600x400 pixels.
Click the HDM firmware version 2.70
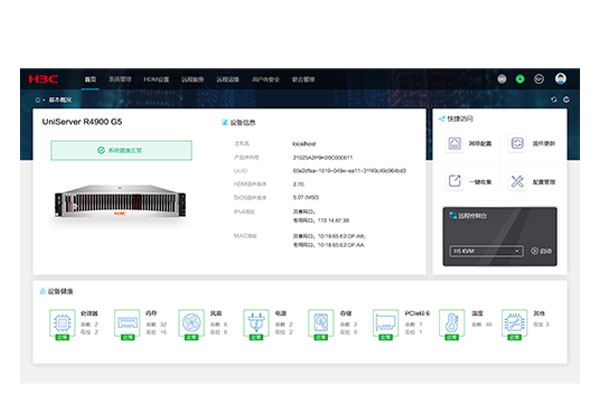(298, 184)
